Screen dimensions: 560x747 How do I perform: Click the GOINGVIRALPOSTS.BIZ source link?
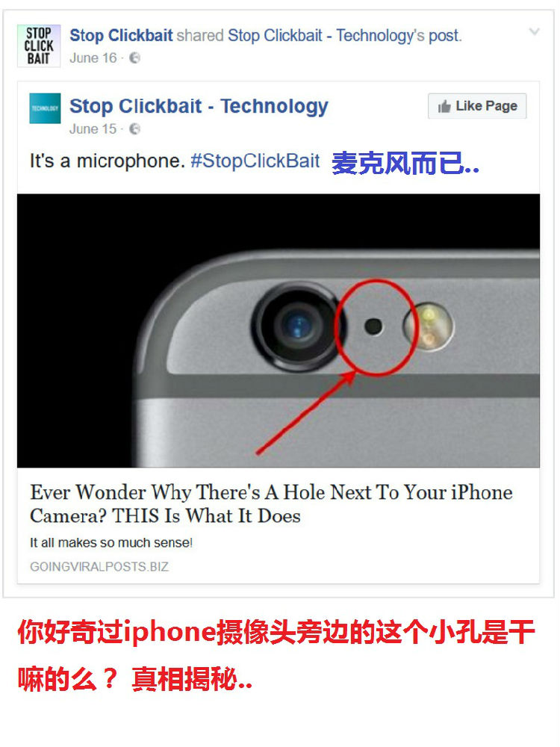pyautogui.click(x=99, y=567)
